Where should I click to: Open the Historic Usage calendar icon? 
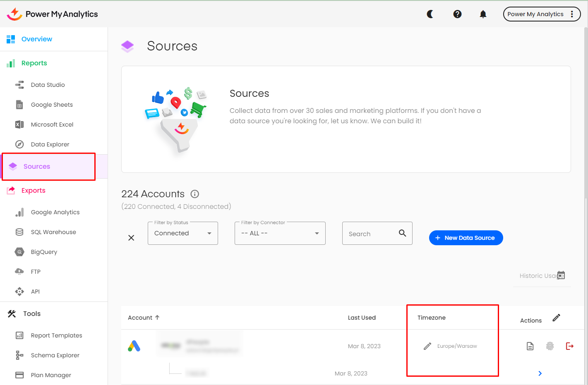point(561,275)
